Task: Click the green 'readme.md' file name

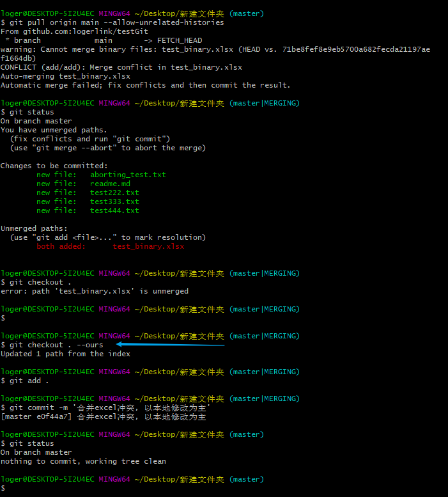Action: click(x=110, y=184)
